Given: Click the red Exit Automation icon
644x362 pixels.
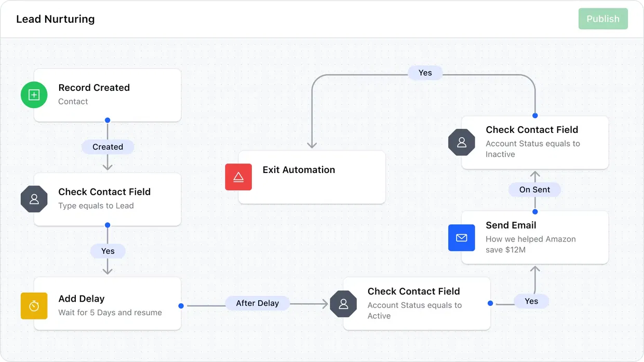Looking at the screenshot, I should [x=238, y=177].
